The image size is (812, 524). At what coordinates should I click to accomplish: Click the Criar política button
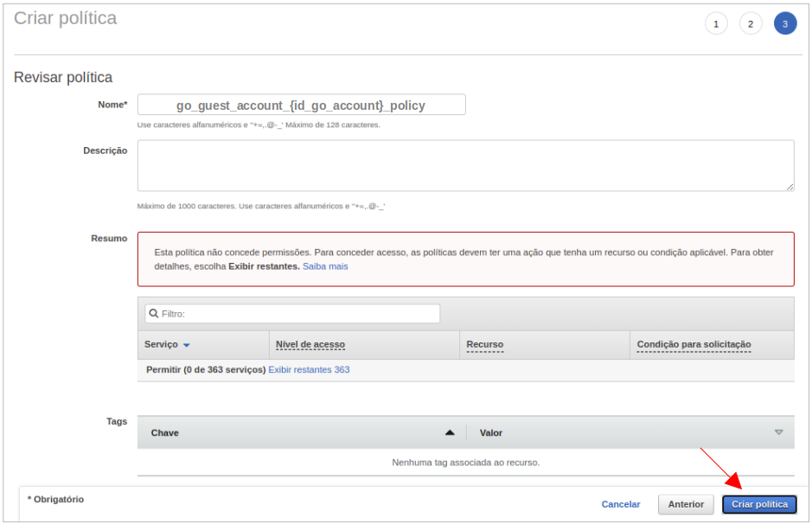[759, 504]
